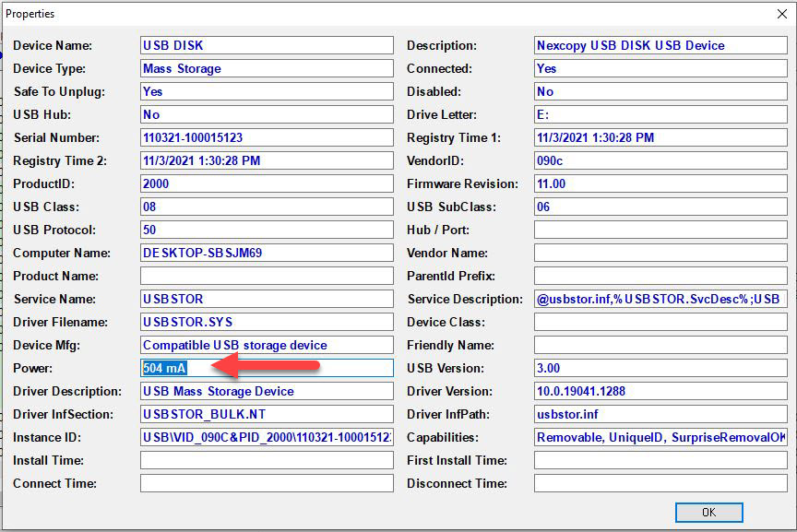The width and height of the screenshot is (797, 532).
Task: Select the Firmware Revision field showing 11.00
Action: pos(660,183)
